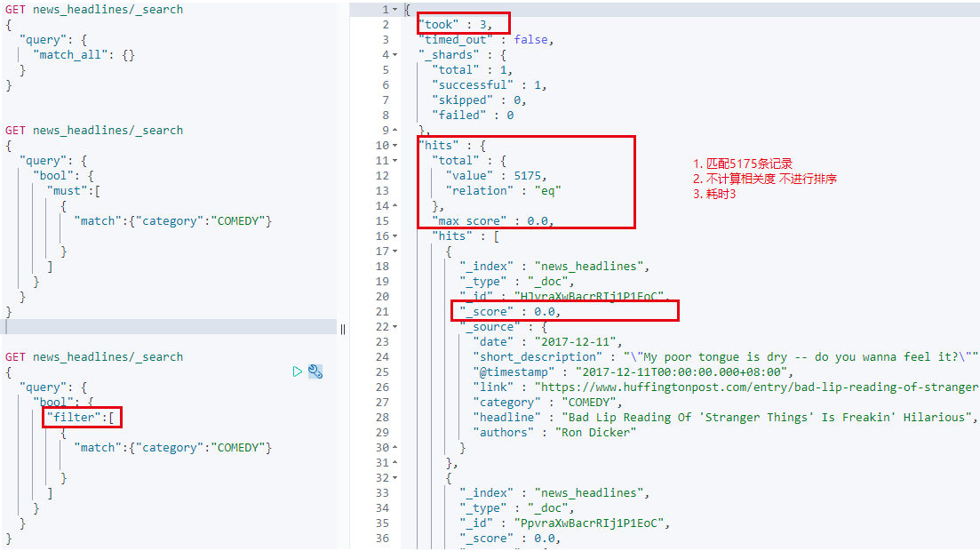Collapse the total object inside hits

(393, 160)
